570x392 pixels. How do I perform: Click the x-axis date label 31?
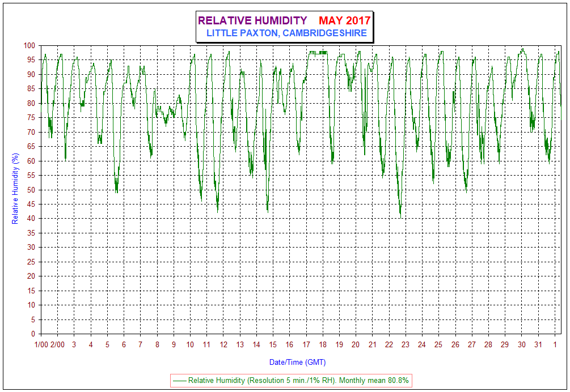[x=538, y=345]
